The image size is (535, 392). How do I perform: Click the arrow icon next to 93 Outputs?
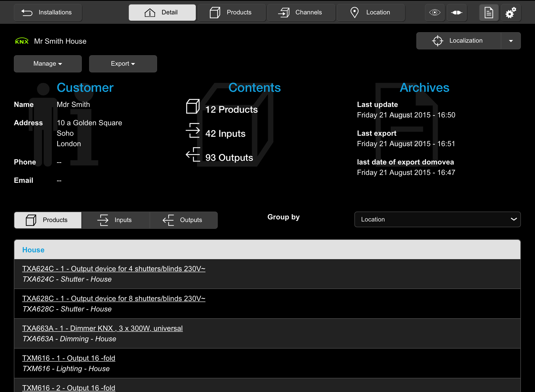[193, 154]
